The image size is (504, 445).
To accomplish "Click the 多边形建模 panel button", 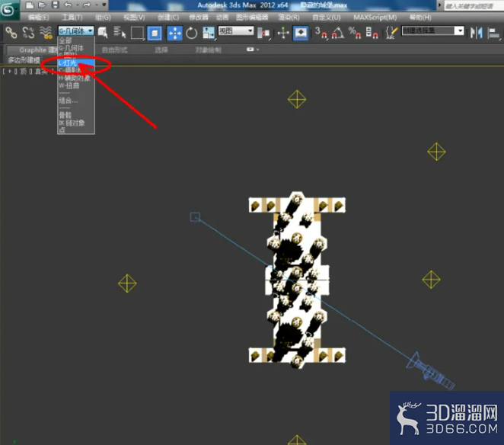I will click(x=24, y=60).
